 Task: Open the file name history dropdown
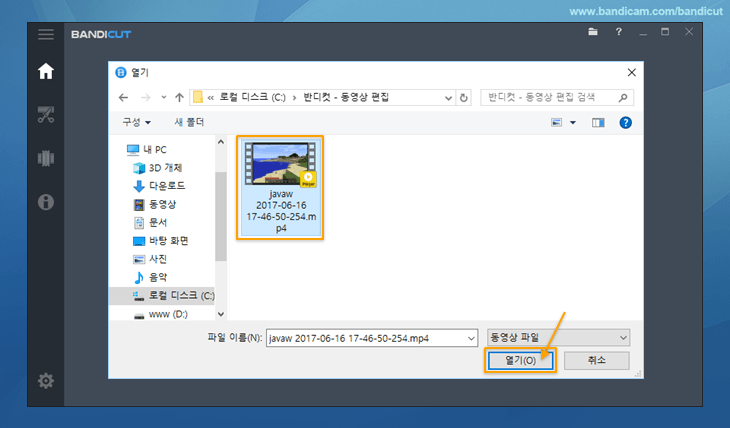[471, 339]
